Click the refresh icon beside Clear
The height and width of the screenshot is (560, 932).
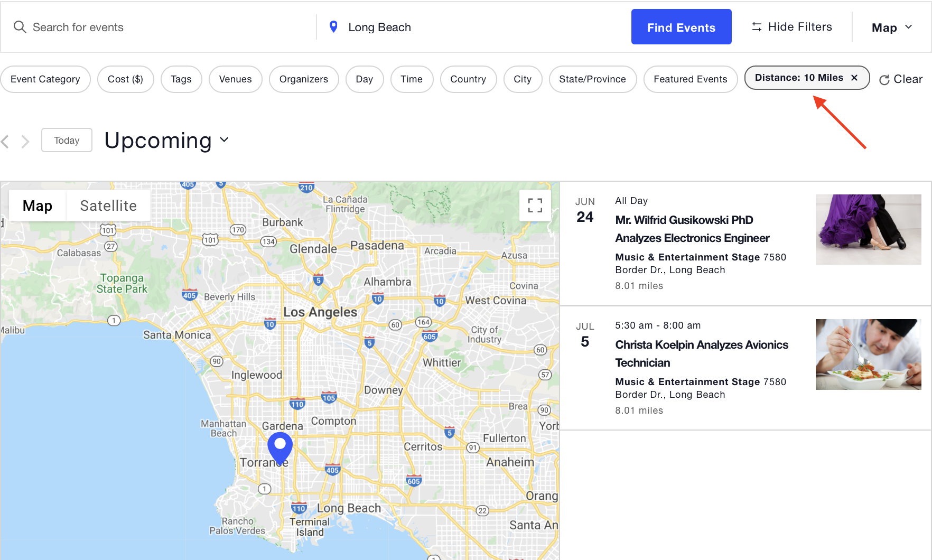point(885,79)
